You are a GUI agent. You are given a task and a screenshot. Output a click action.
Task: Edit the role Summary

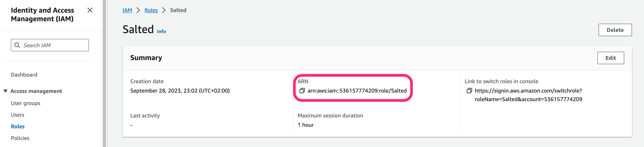click(x=610, y=58)
